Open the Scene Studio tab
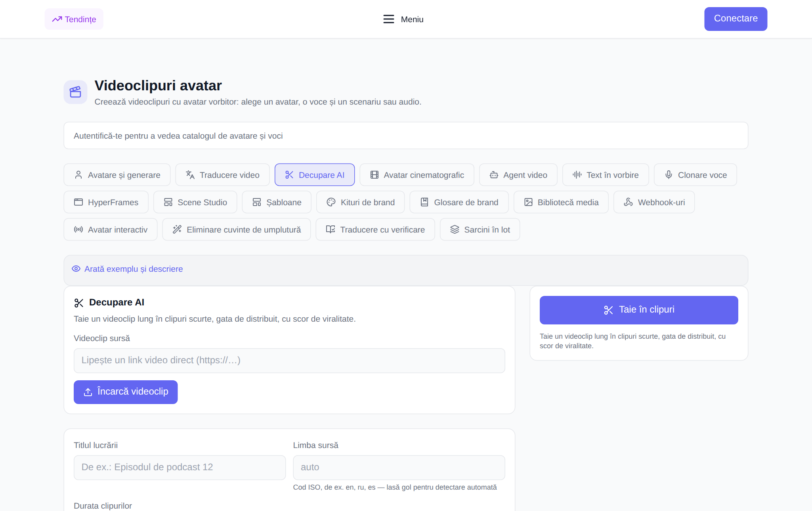 195,202
